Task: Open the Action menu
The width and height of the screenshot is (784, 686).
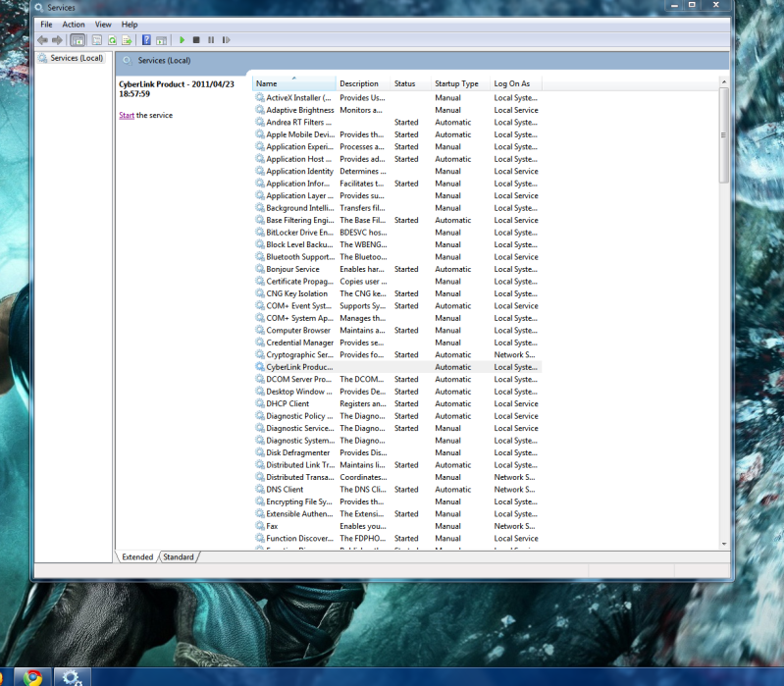Action: (74, 25)
